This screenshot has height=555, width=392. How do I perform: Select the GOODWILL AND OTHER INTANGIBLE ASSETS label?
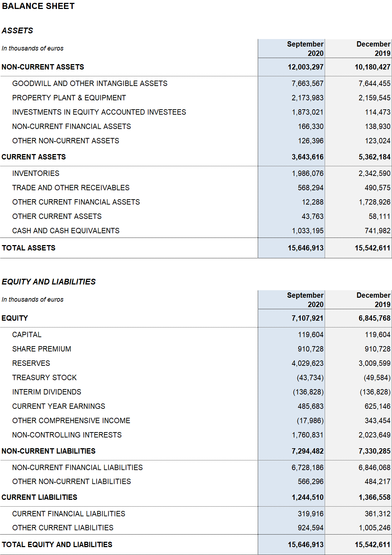(89, 83)
